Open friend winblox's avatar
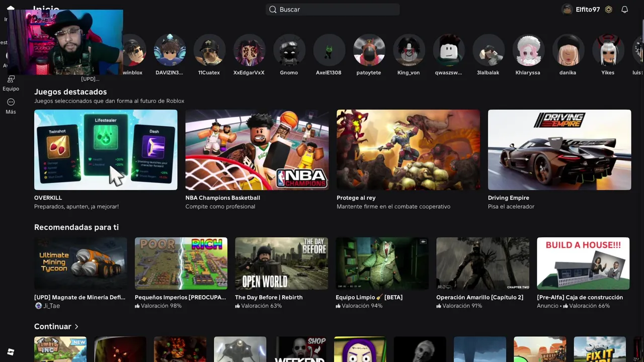Viewport: 644px width, 362px height. (x=134, y=50)
